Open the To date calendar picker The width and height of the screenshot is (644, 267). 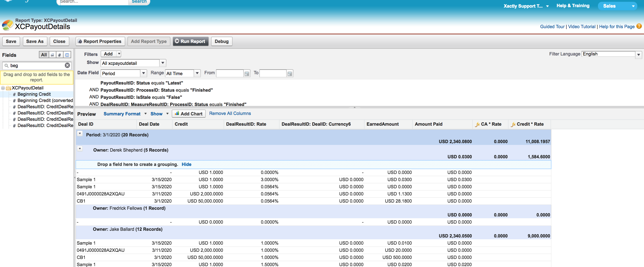point(290,74)
